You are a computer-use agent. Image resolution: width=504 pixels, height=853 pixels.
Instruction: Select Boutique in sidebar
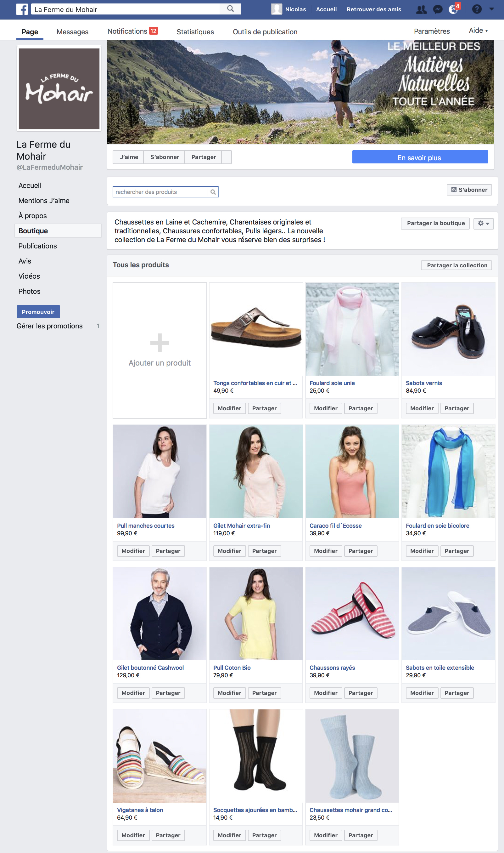(x=58, y=231)
